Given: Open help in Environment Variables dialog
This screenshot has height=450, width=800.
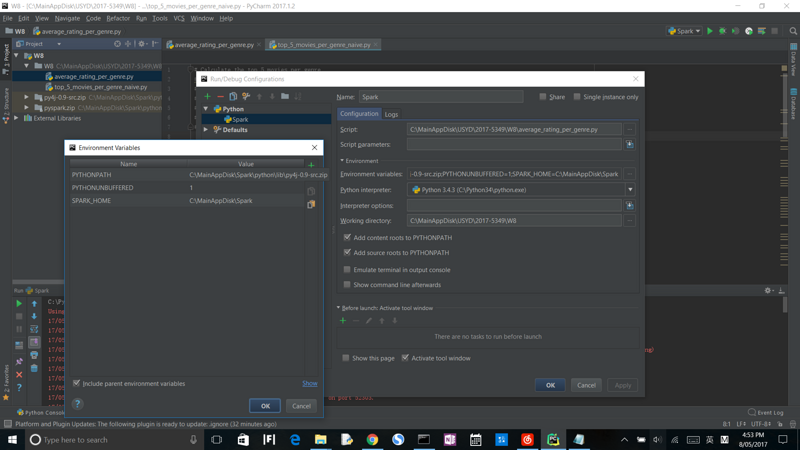Looking at the screenshot, I should 78,404.
